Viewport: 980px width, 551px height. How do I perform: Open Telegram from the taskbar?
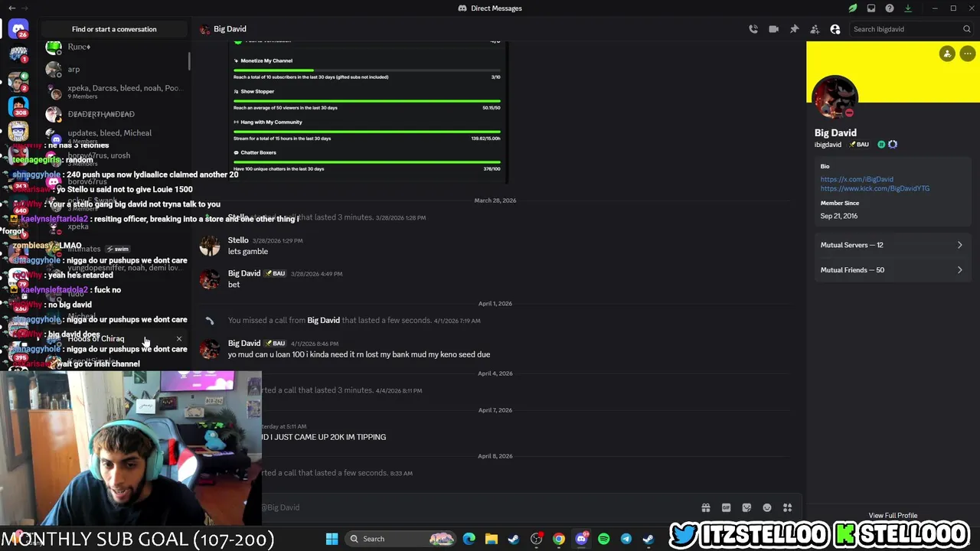[626, 539]
